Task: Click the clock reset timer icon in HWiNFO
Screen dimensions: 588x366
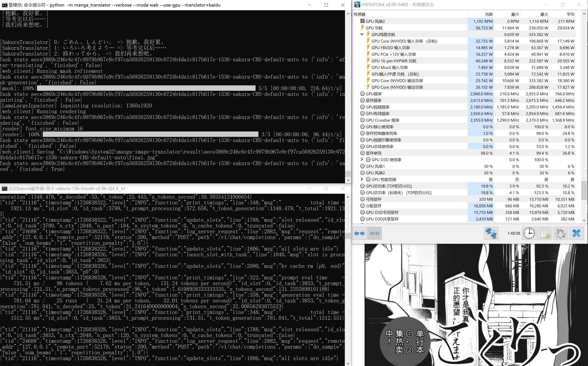Action: 529,233
